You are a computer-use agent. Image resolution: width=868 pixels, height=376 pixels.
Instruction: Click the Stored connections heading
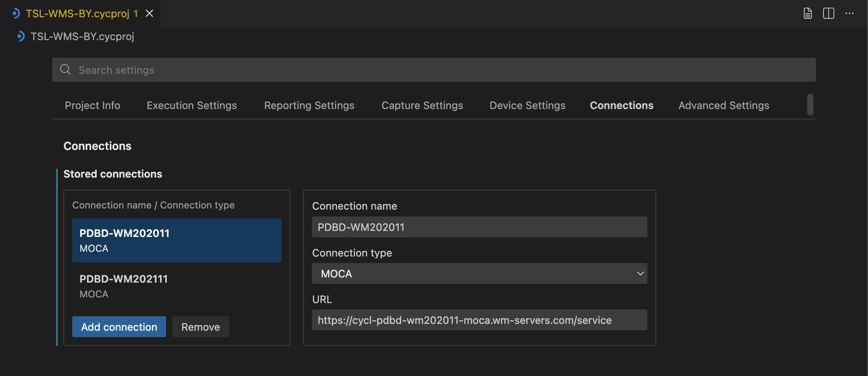[113, 174]
